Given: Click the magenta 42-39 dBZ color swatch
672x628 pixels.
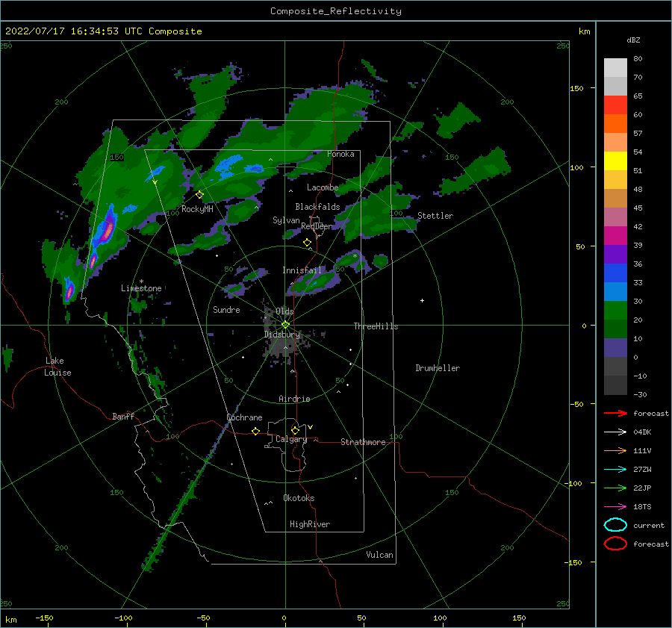Looking at the screenshot, I should tap(615, 236).
